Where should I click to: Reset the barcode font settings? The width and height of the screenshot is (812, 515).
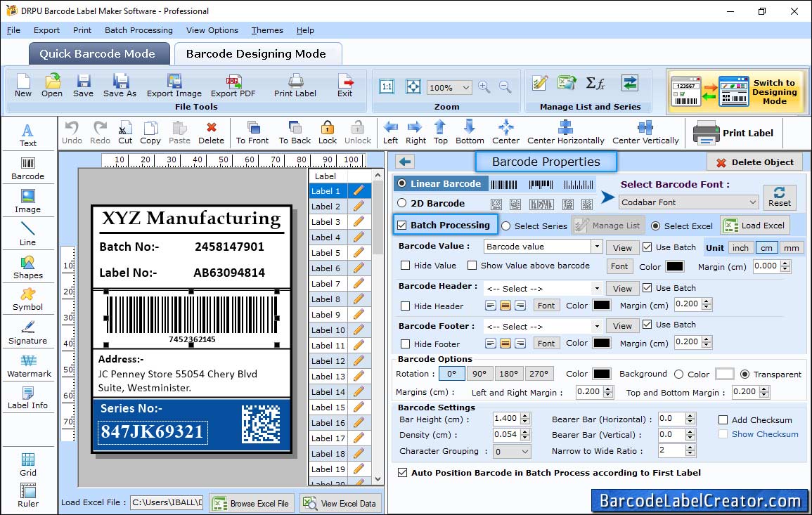780,197
